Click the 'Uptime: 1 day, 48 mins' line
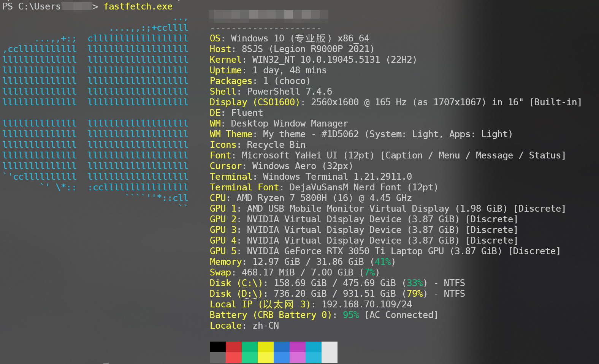 pos(268,70)
